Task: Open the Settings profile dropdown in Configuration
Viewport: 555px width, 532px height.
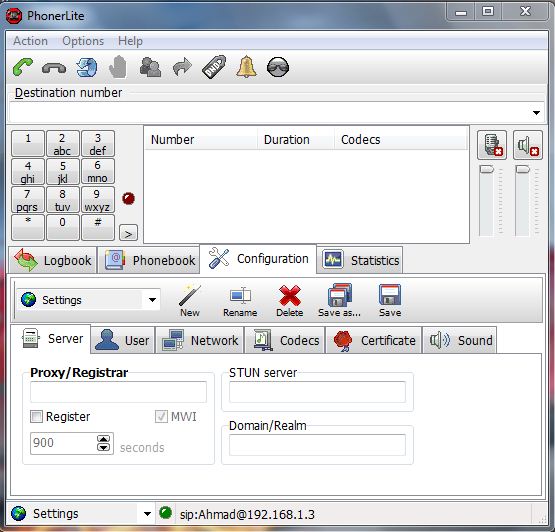Action: [152, 300]
